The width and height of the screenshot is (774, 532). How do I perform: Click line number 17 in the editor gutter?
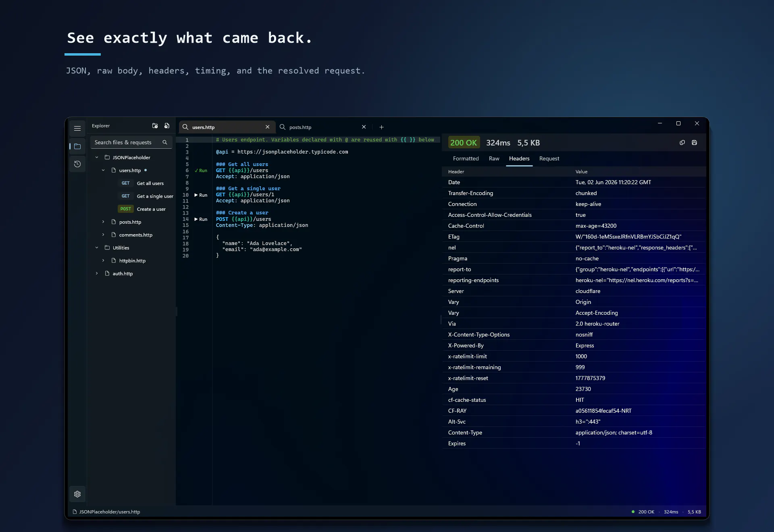pyautogui.click(x=185, y=238)
